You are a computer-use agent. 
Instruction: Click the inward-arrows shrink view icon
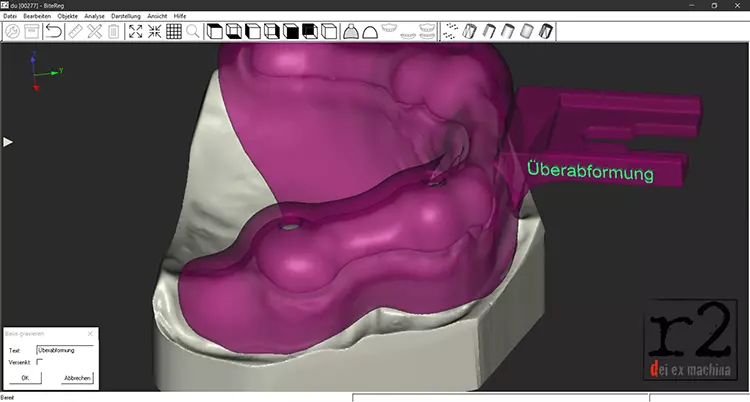[155, 32]
